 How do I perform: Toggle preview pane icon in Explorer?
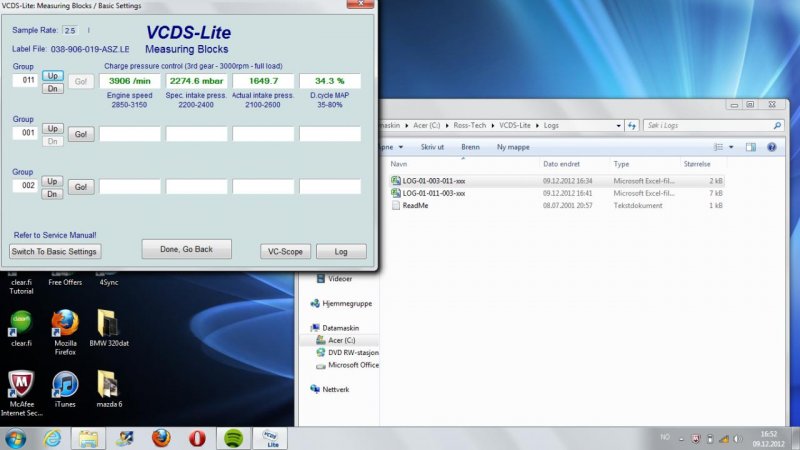pyautogui.click(x=751, y=147)
